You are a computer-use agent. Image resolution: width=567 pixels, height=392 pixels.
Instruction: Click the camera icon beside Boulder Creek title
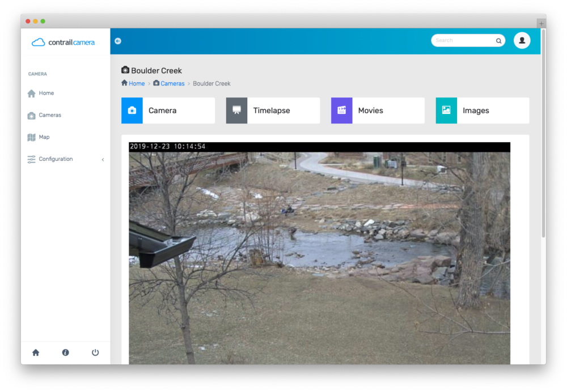[125, 70]
